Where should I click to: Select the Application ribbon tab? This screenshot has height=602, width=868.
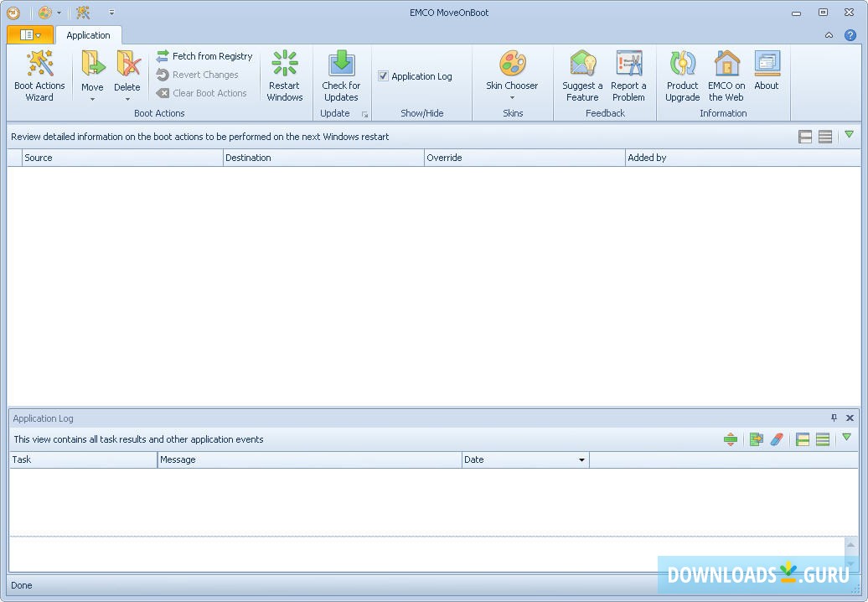coord(88,35)
